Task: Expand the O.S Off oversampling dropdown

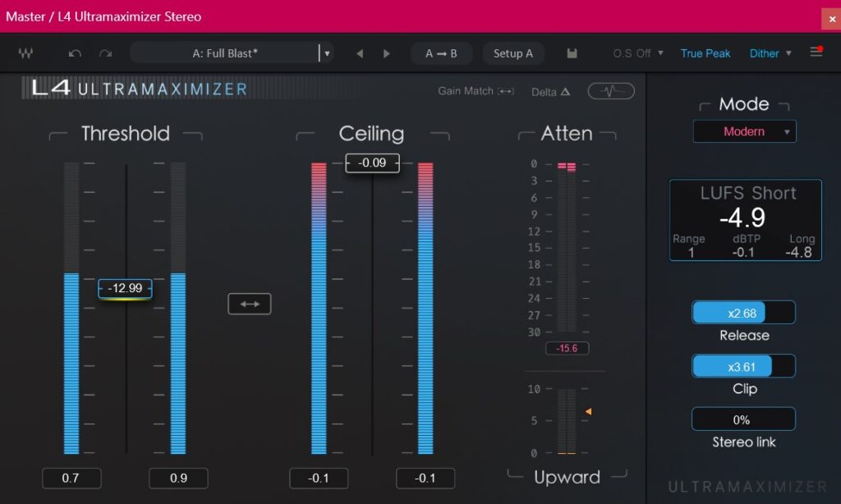Action: [x=638, y=53]
